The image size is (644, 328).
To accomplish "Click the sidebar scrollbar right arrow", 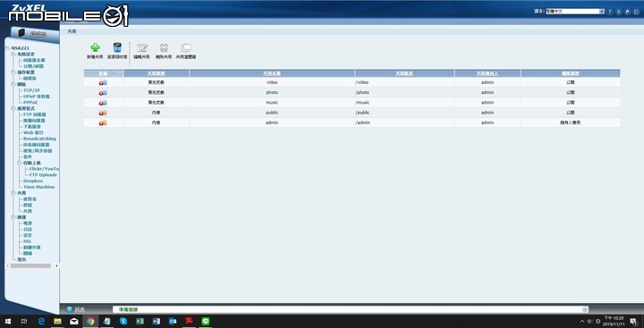I will coord(56,266).
